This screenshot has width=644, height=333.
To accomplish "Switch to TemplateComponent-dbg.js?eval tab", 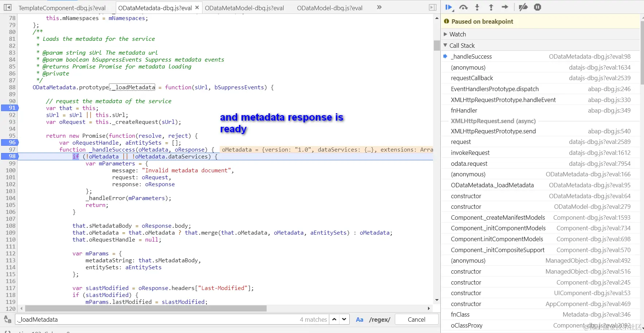I will click(x=62, y=8).
